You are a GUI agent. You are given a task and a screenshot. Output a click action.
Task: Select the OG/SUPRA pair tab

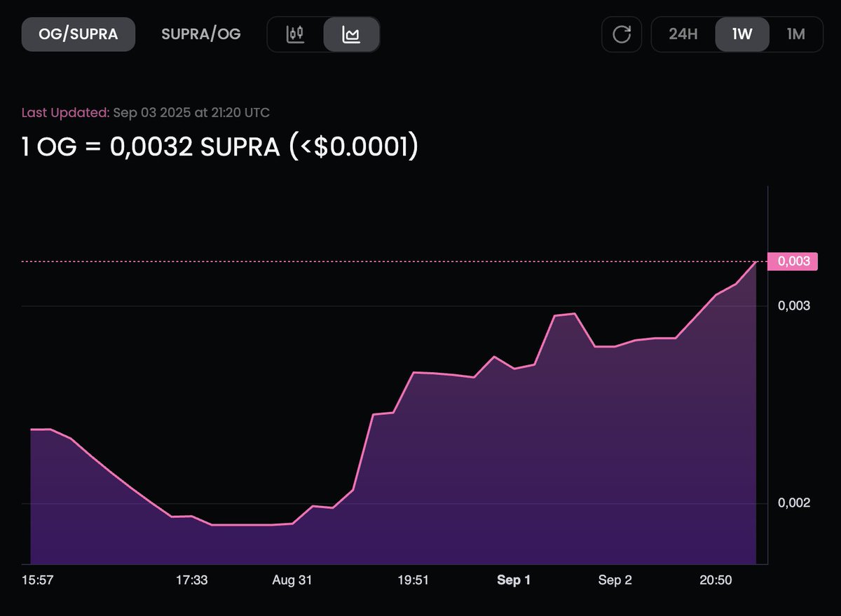(78, 34)
